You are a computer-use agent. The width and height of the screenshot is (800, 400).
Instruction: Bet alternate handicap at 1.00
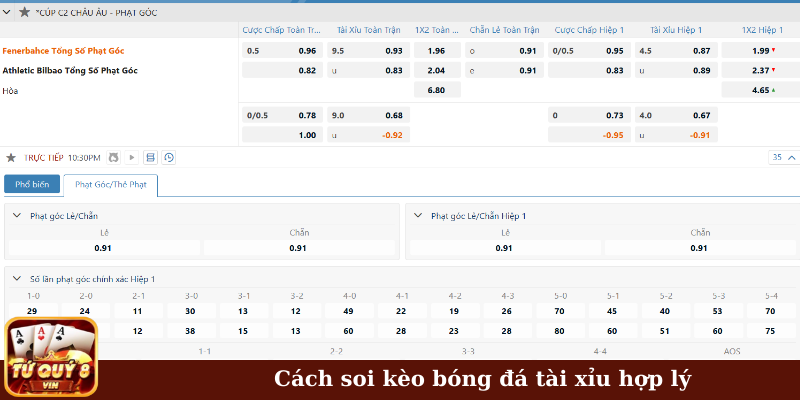(x=283, y=135)
